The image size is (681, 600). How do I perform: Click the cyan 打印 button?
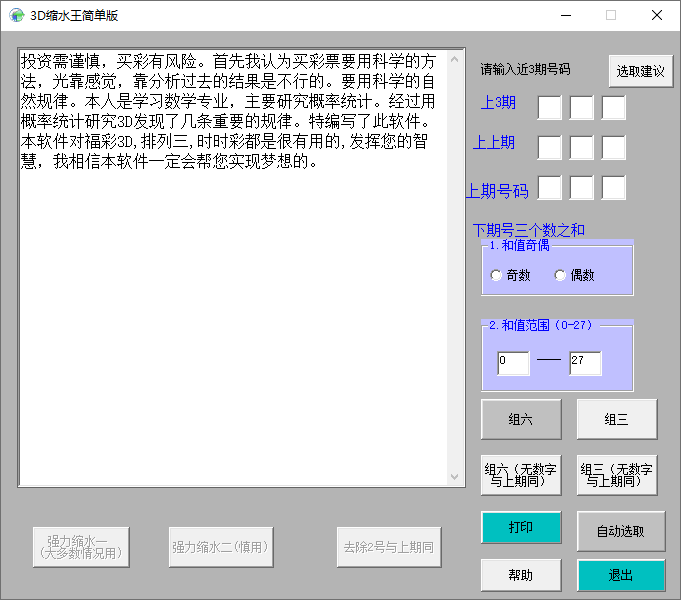[x=521, y=527]
